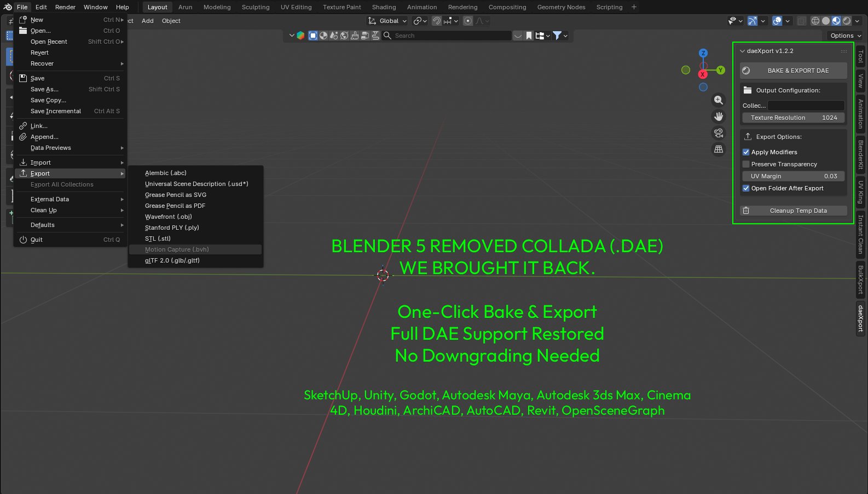Viewport: 868px width, 494px height.
Task: Toggle viewport gizmos button
Action: 753,21
